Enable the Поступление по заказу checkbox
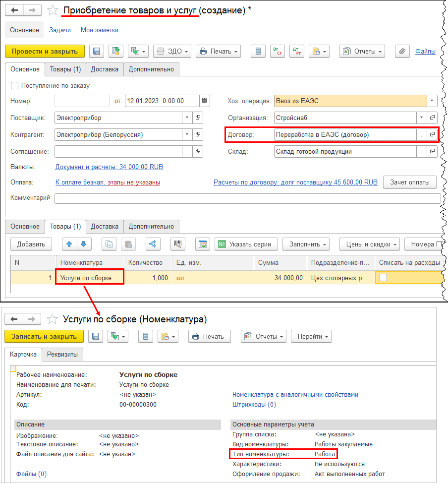The width and height of the screenshot is (448, 484). click(x=15, y=86)
